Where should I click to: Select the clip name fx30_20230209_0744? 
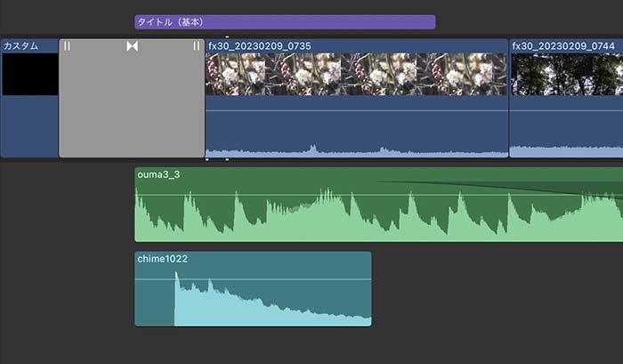563,46
